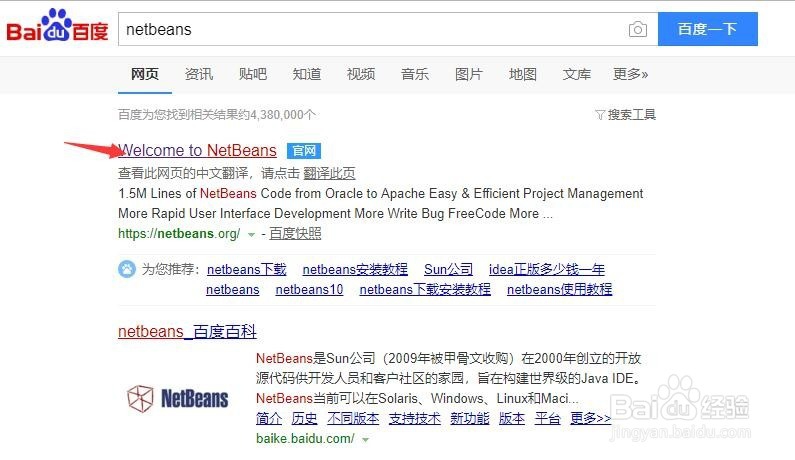Click suggested search Sun公司
Viewport: 795px width, 460px height.
tap(448, 269)
